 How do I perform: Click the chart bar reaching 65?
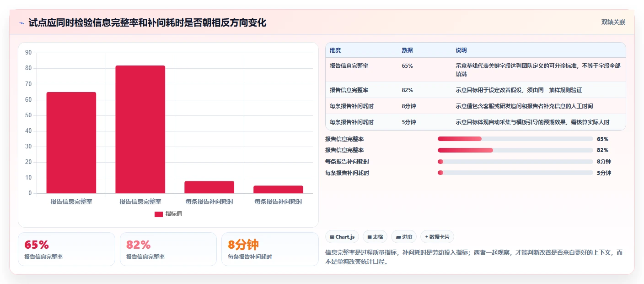[x=71, y=143]
